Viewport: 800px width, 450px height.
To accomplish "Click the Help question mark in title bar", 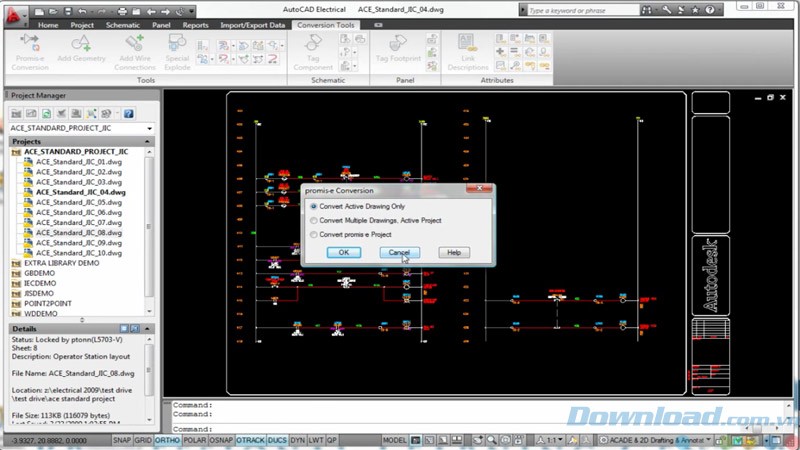I will [x=710, y=10].
